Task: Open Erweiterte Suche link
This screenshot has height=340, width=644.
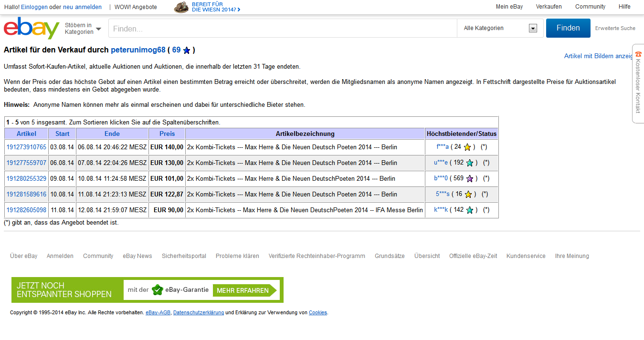Action: [615, 28]
